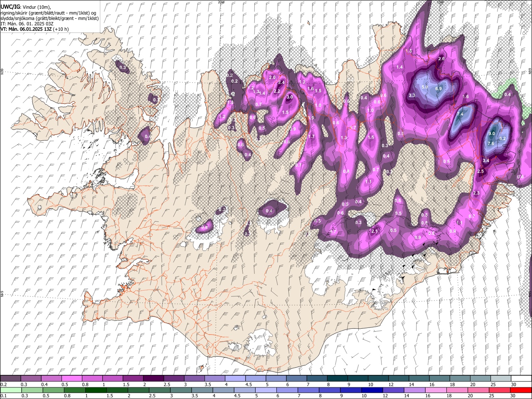Click the 2.3 precipitation value on the map
Image resolution: width=532 pixels, height=399 pixels.
tap(476, 193)
